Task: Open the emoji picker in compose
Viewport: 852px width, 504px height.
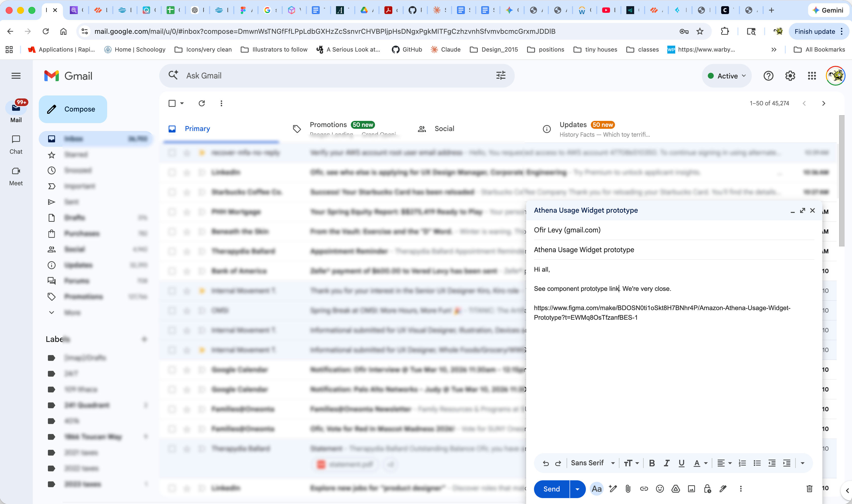Action: click(660, 489)
